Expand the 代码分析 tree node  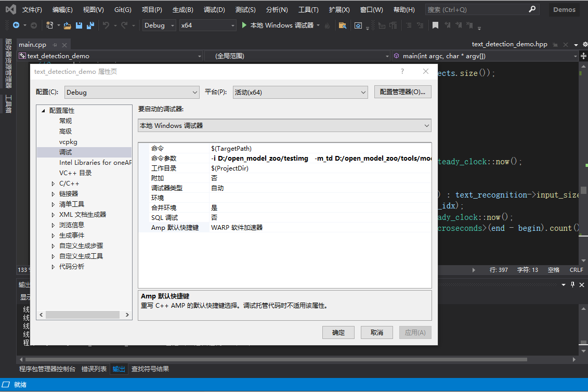point(53,267)
